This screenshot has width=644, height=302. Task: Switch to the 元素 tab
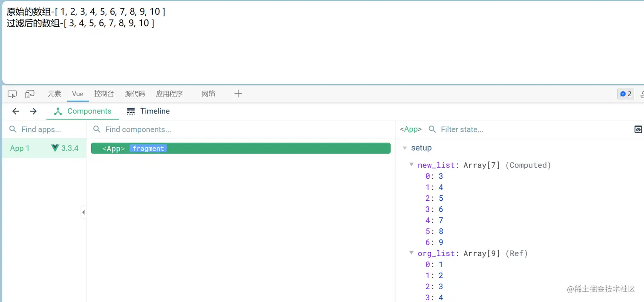(55, 94)
